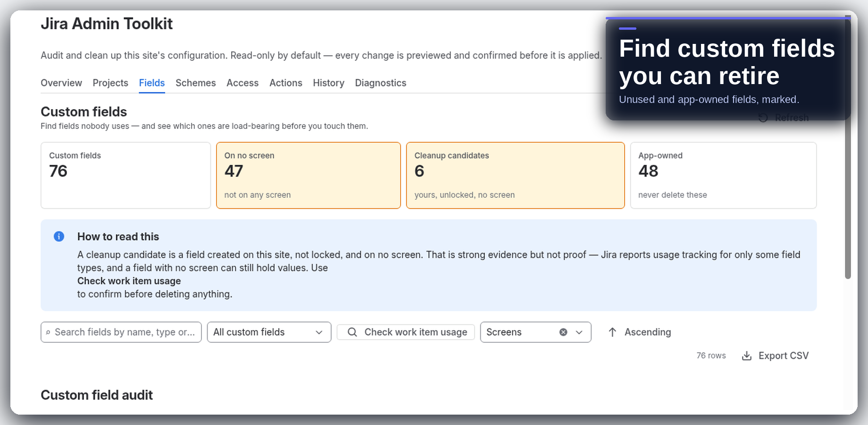Click 'not on any screen' caption

point(258,195)
